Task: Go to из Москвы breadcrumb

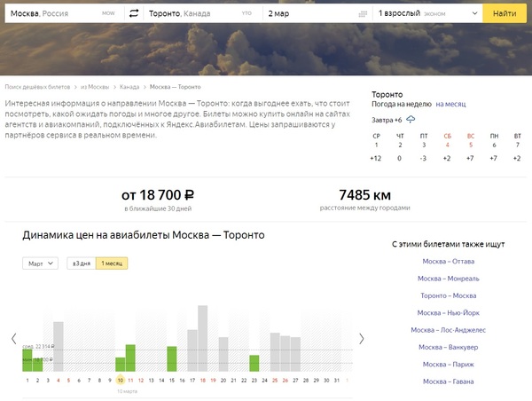Action: pos(94,87)
